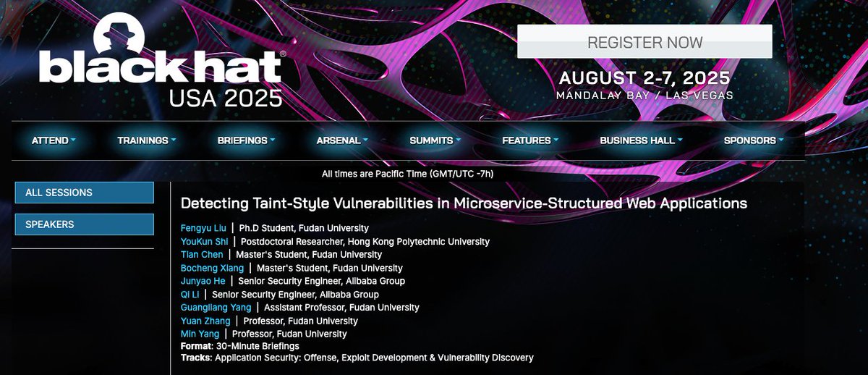Click the Pacific Time notice text
The height and width of the screenshot is (375, 868).
point(408,174)
